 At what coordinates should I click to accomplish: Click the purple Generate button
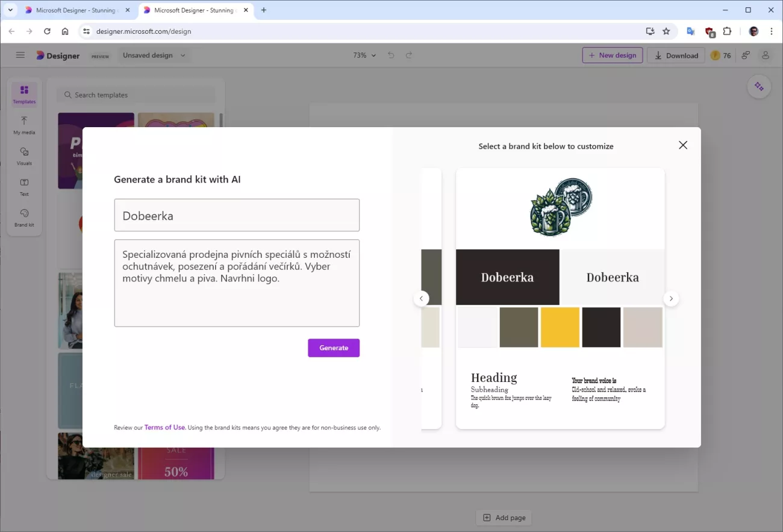coord(334,348)
